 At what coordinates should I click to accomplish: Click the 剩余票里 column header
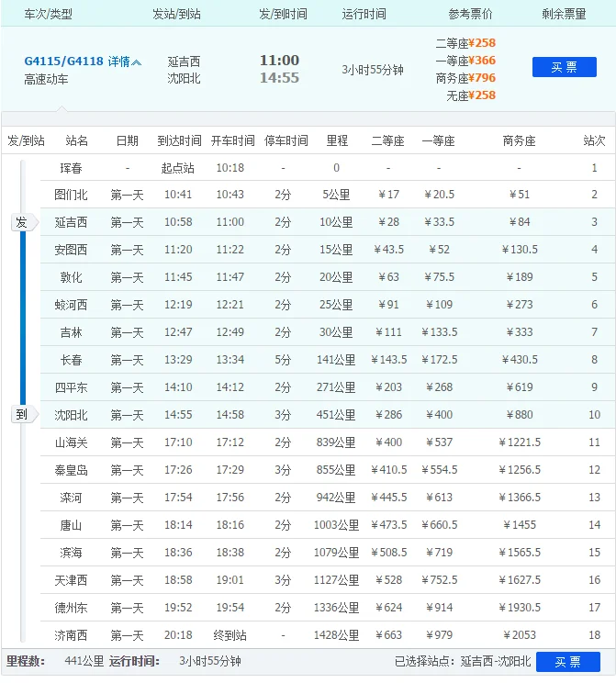point(564,15)
